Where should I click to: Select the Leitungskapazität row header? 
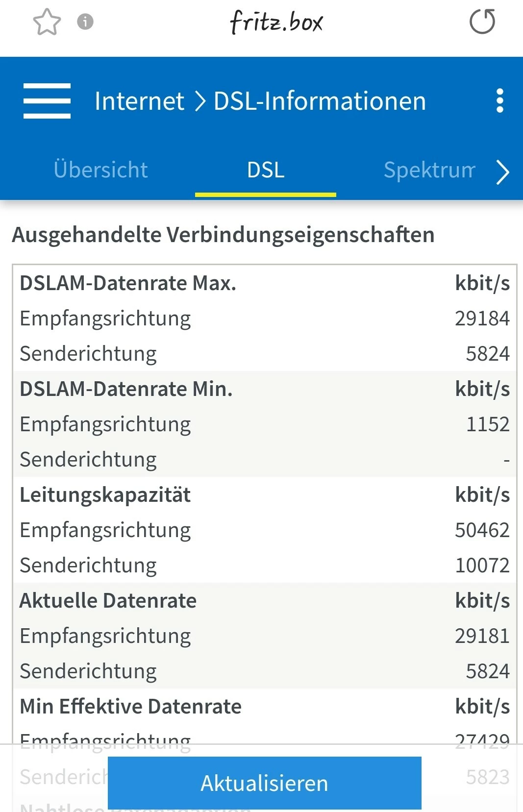click(x=105, y=495)
